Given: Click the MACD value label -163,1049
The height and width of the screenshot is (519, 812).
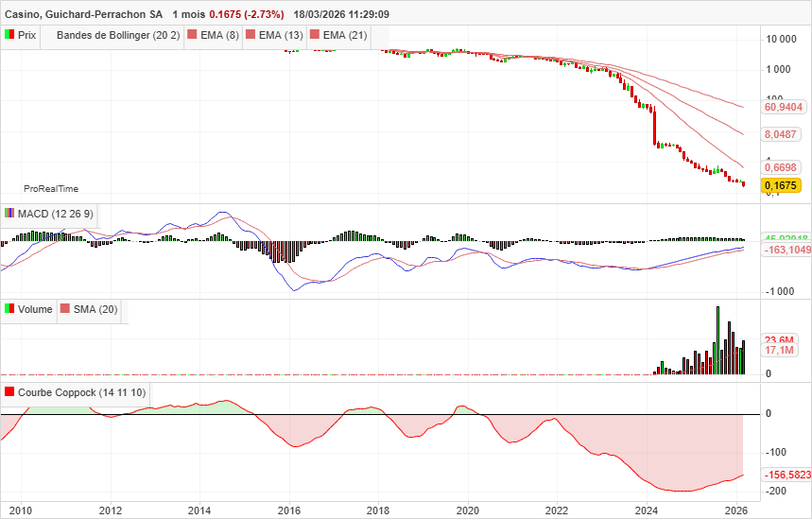Looking at the screenshot, I should [x=787, y=251].
